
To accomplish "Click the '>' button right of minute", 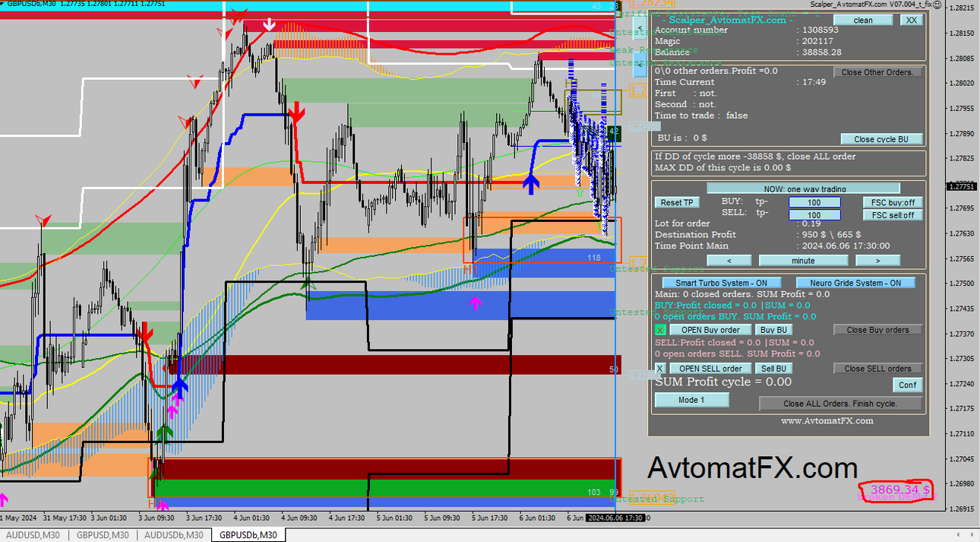I will pos(877,260).
